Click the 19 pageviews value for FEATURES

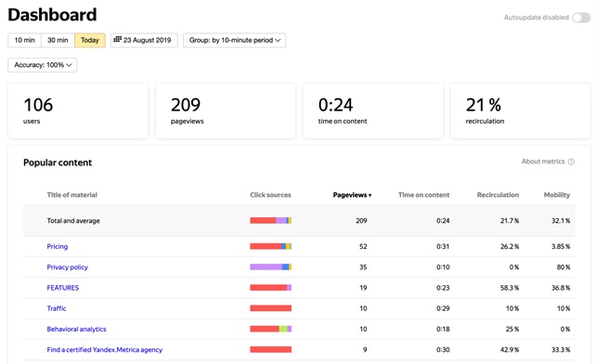(363, 288)
